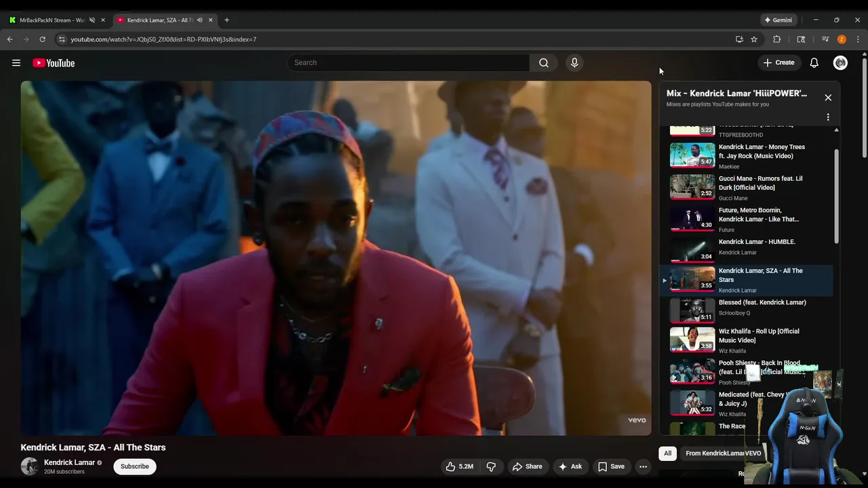
Task: Select From Kendrick Lamar VEVO chip
Action: [723, 453]
